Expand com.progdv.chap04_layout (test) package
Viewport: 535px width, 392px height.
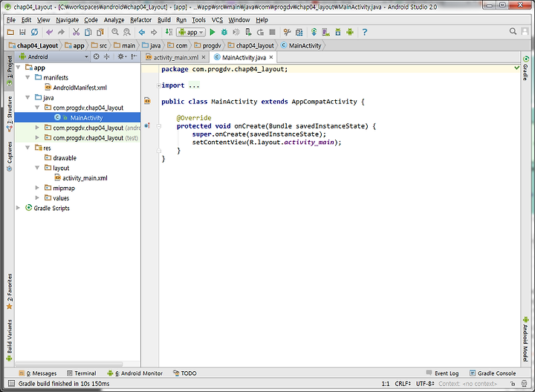click(x=37, y=137)
